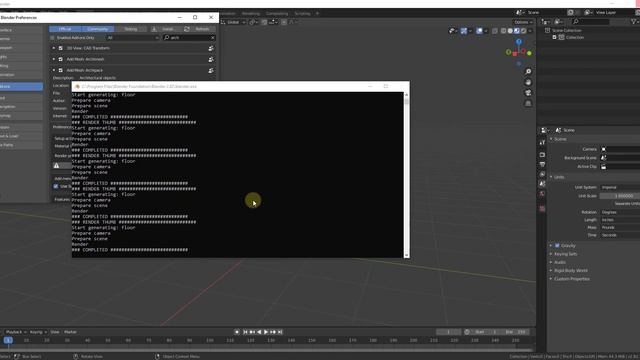640x360 pixels.
Task: Clear the add-on search field
Action: pos(212,38)
